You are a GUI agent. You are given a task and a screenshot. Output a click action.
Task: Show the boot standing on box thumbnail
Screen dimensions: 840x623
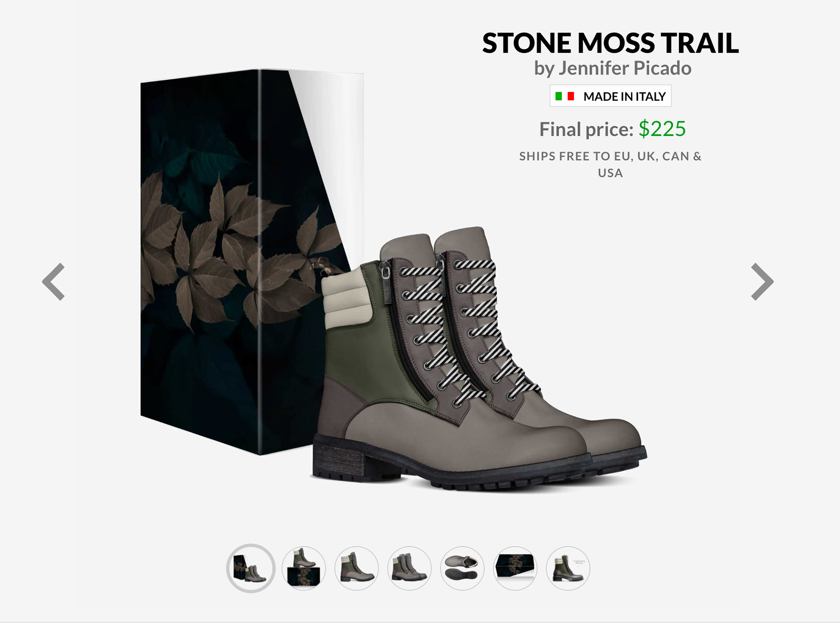pos(304,568)
